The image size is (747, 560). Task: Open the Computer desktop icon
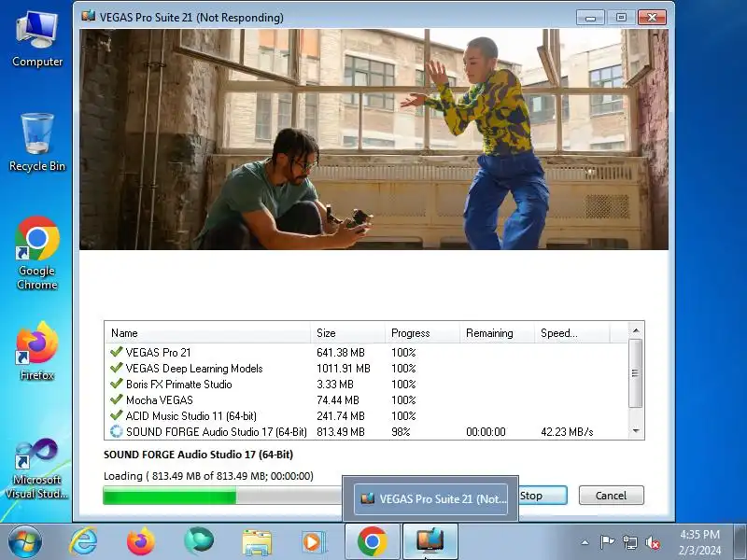(37, 39)
